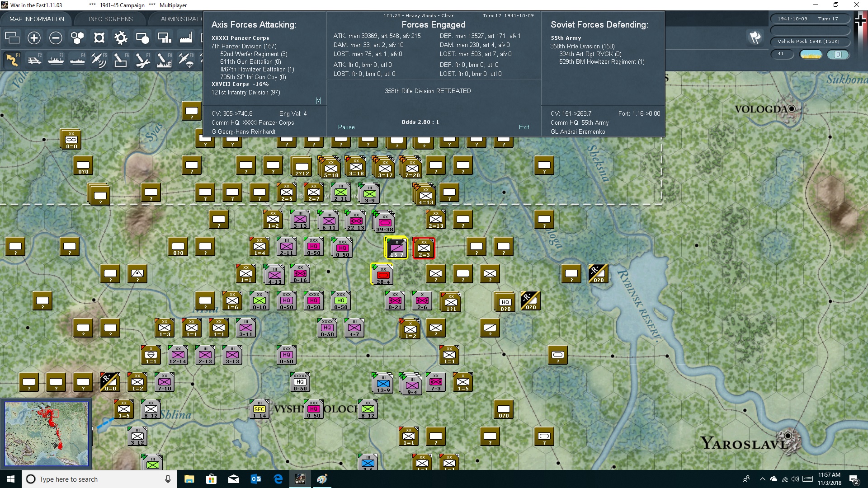Select the F6 bomb unit mode
The image size is (868, 488).
pyautogui.click(x=121, y=60)
